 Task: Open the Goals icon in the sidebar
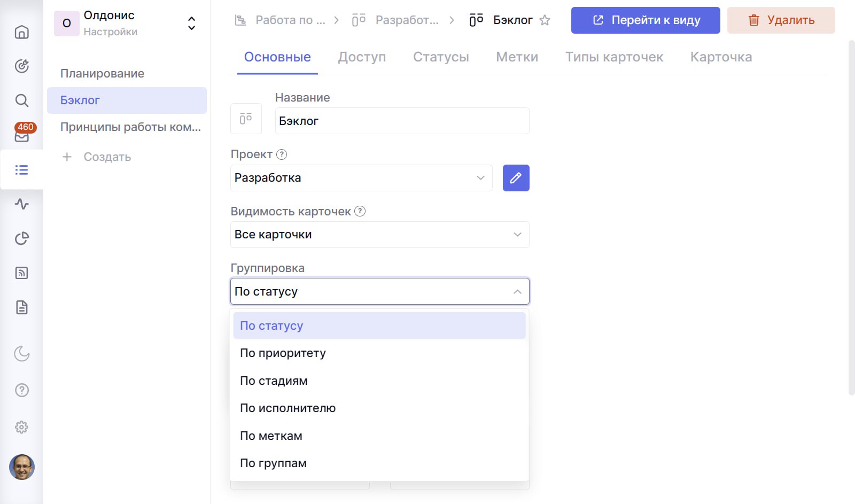tap(21, 66)
